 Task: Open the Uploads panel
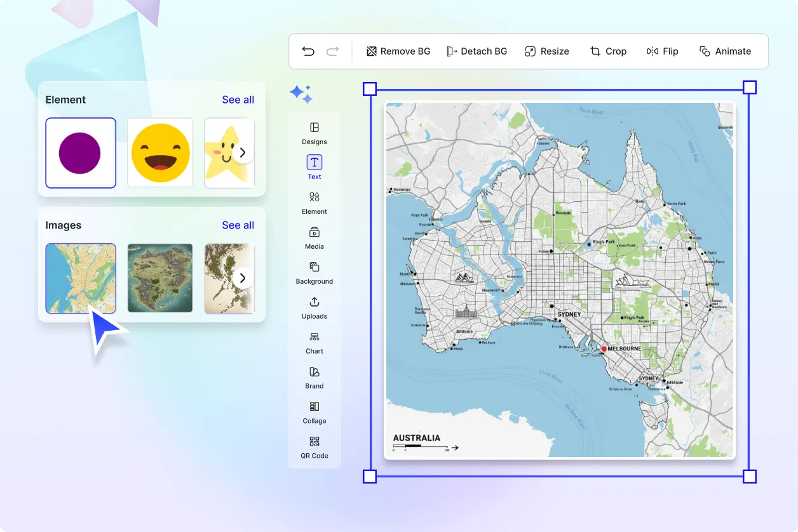coord(314,308)
